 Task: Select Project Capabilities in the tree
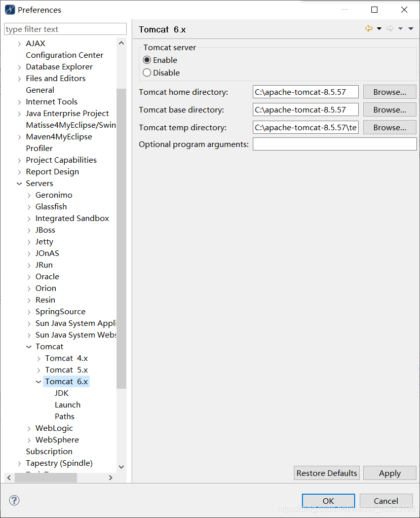click(61, 160)
